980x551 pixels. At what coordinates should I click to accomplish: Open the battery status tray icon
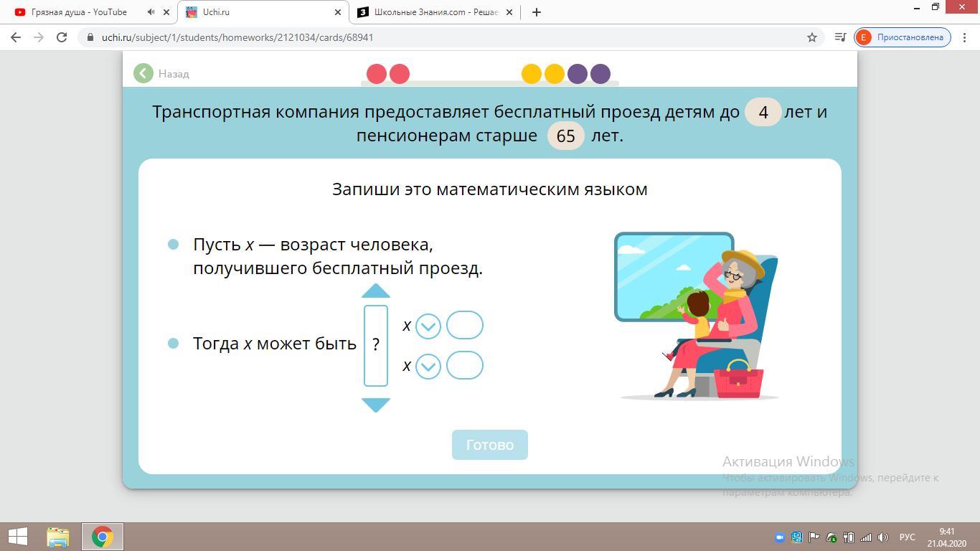(849, 537)
